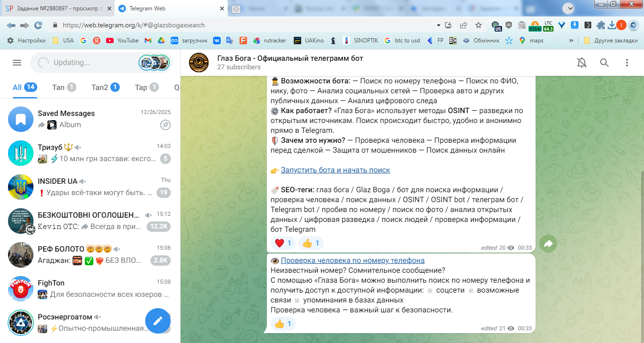Open the US globe VPN extension
Image resolution: width=644 pixels, height=343 pixels.
click(496, 25)
